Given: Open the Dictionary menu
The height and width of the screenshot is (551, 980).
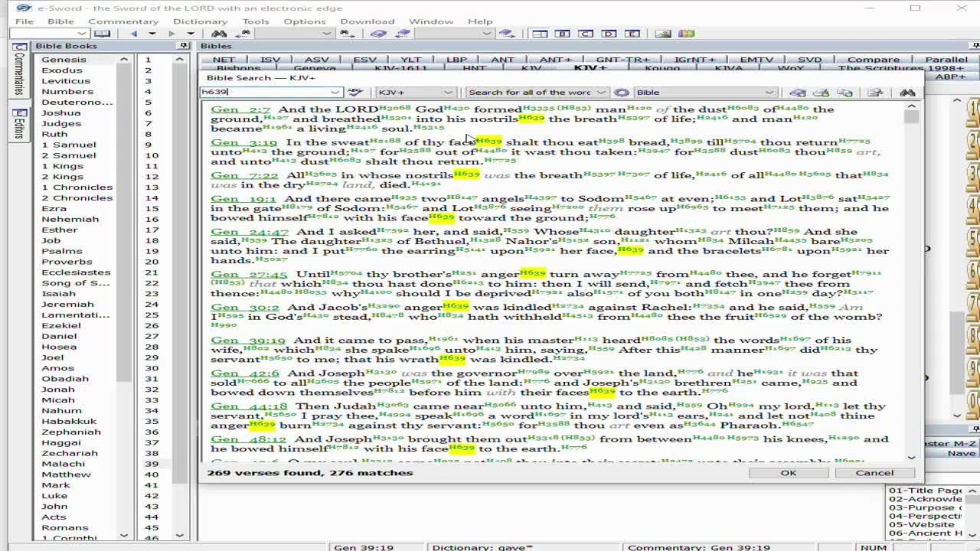Looking at the screenshot, I should 200,21.
